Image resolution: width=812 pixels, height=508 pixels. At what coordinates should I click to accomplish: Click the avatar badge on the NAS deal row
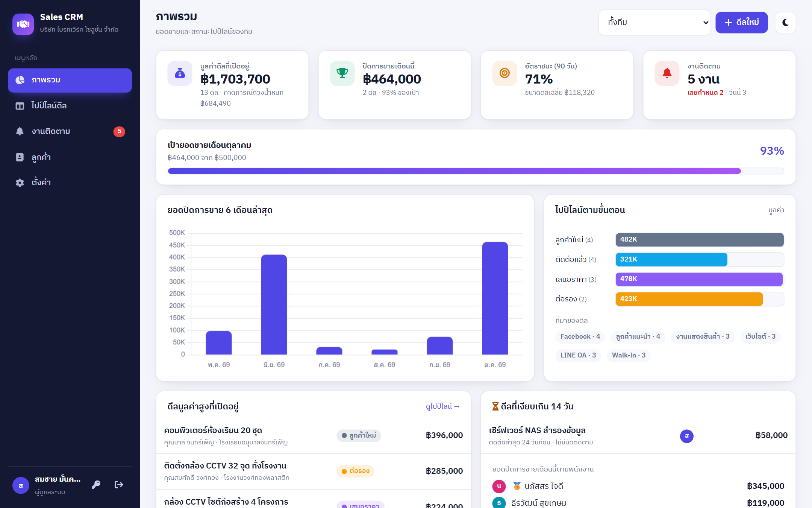click(x=687, y=436)
